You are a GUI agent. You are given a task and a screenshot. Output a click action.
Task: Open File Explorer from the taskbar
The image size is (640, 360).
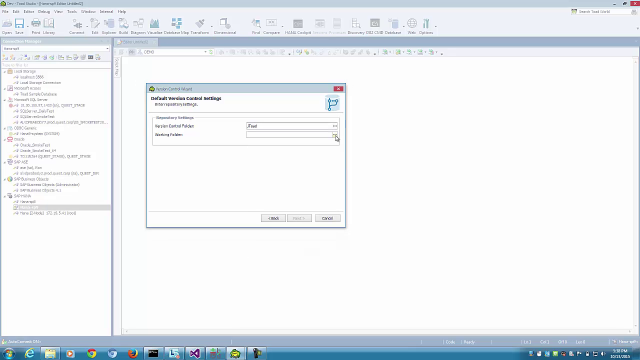[x=50, y=353]
